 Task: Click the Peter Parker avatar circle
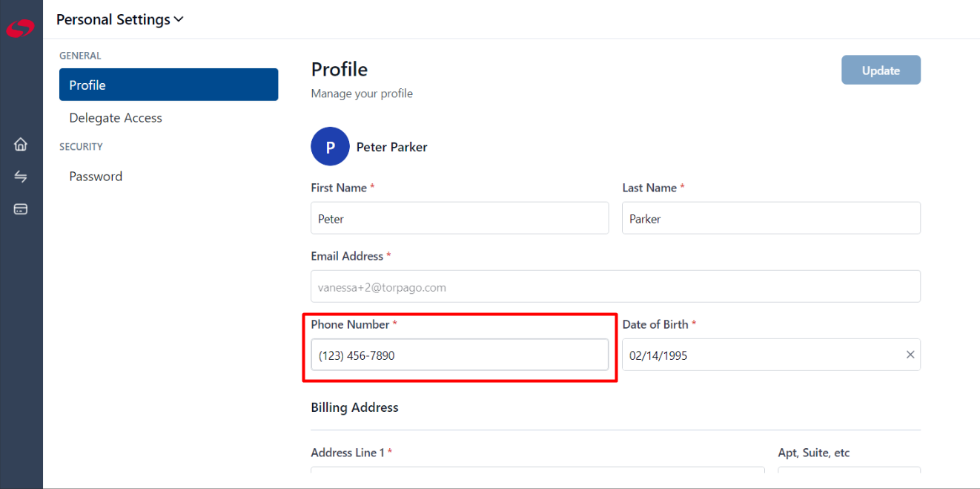(x=330, y=147)
